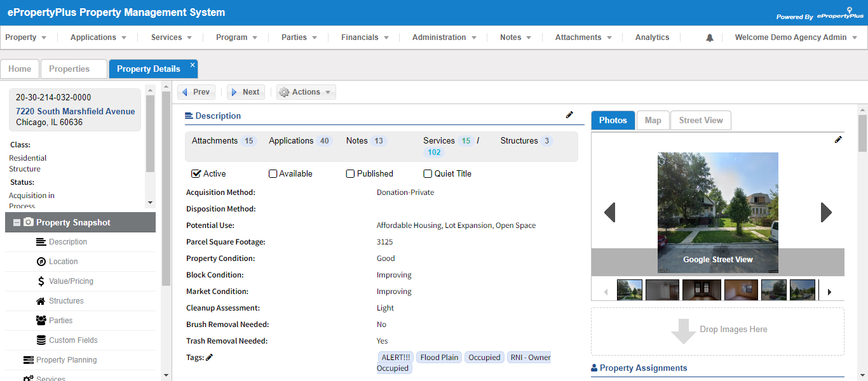The height and width of the screenshot is (381, 868).
Task: Open Value/Pricing via the dollar sign icon
Action: click(x=42, y=281)
